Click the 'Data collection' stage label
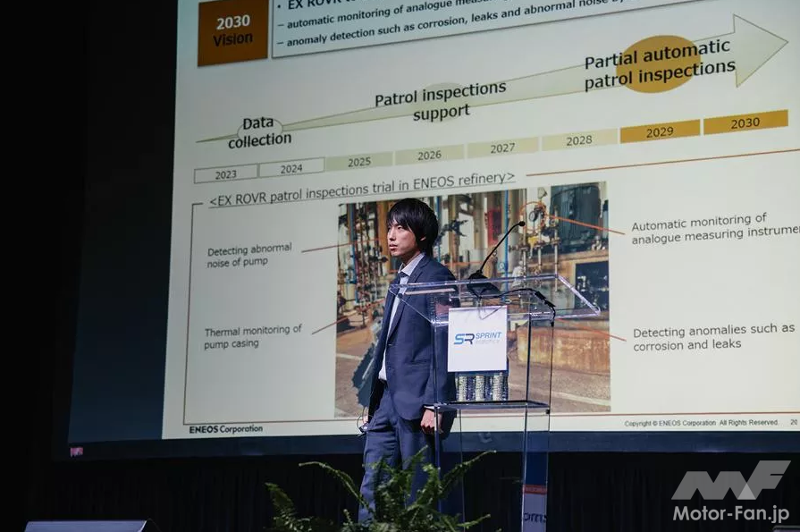 [x=259, y=132]
